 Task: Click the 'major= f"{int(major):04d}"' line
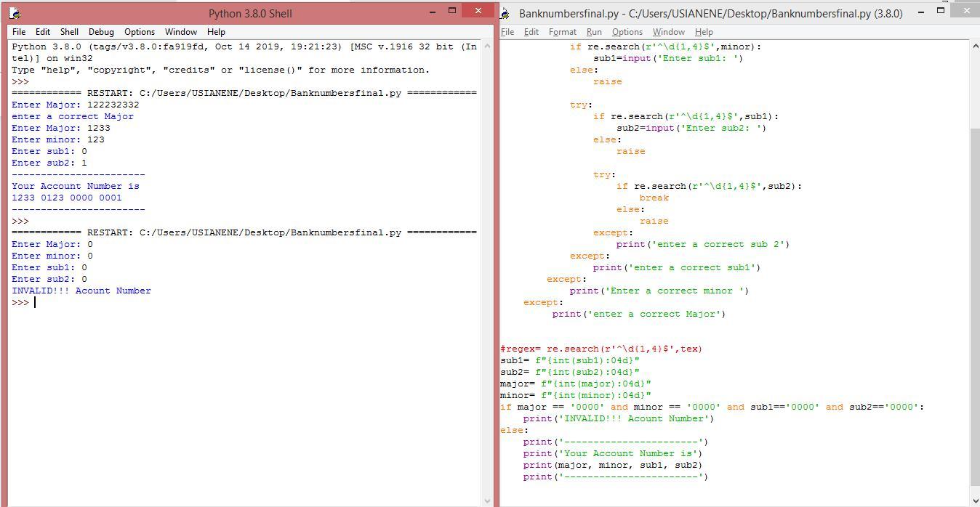[576, 384]
